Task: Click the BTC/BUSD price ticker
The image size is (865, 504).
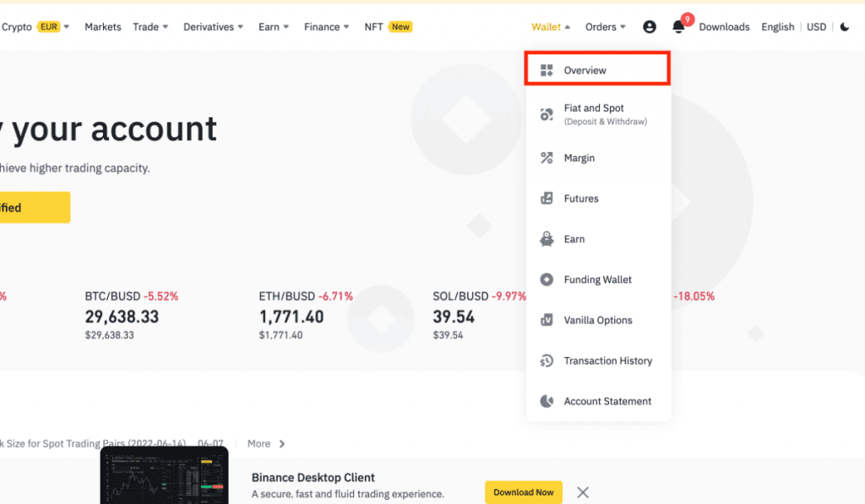Action: (122, 317)
